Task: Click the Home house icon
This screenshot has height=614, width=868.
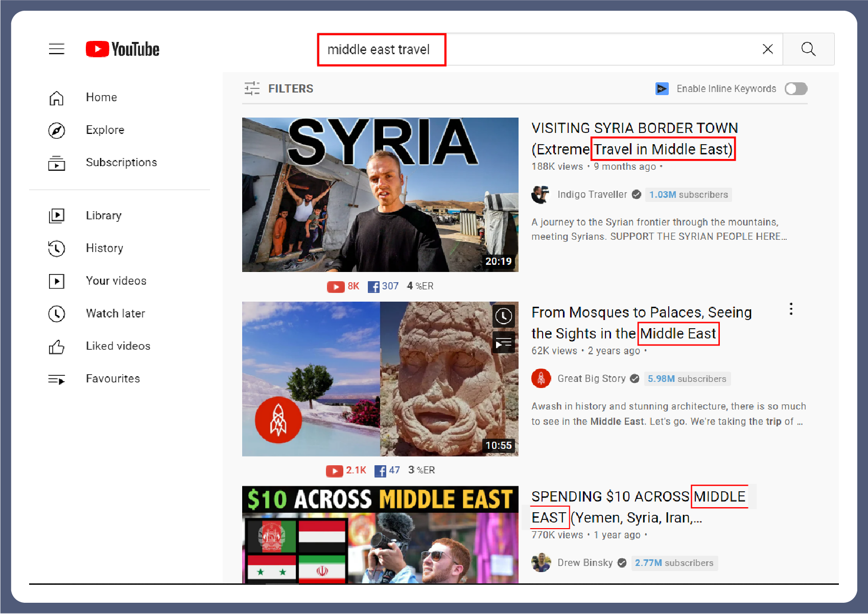Action: click(x=57, y=98)
